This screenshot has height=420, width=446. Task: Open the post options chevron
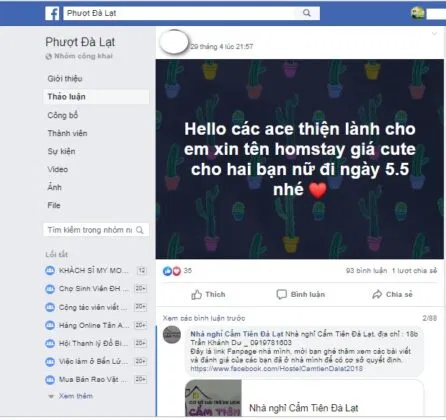(x=434, y=33)
